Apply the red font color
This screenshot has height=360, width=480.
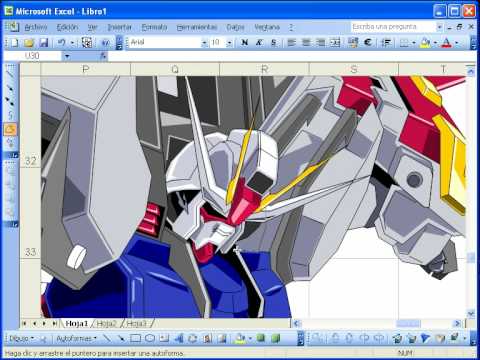point(446,42)
